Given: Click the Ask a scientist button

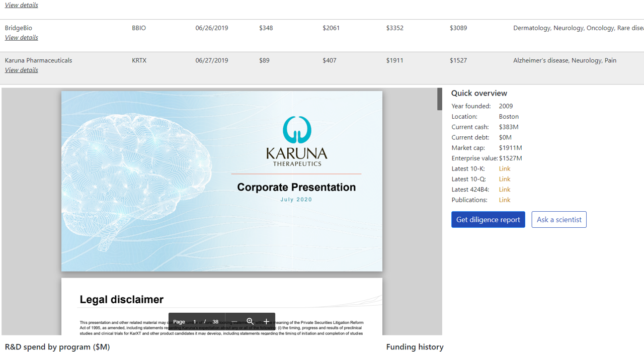Looking at the screenshot, I should (559, 219).
